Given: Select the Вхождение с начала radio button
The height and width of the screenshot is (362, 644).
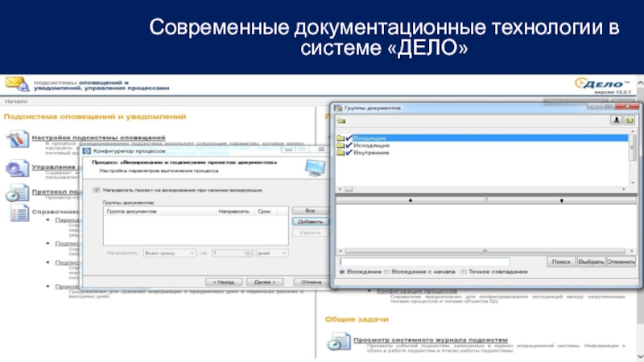Looking at the screenshot, I should click(x=387, y=272).
